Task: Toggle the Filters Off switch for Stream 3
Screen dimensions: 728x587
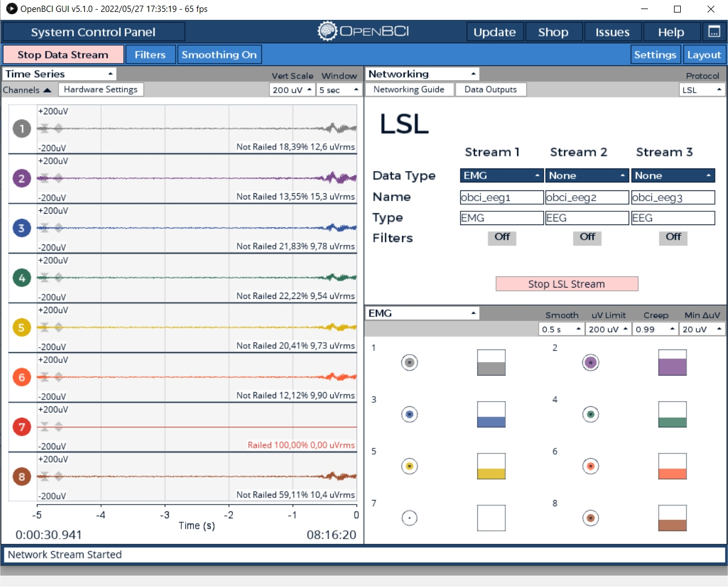Action: (673, 238)
